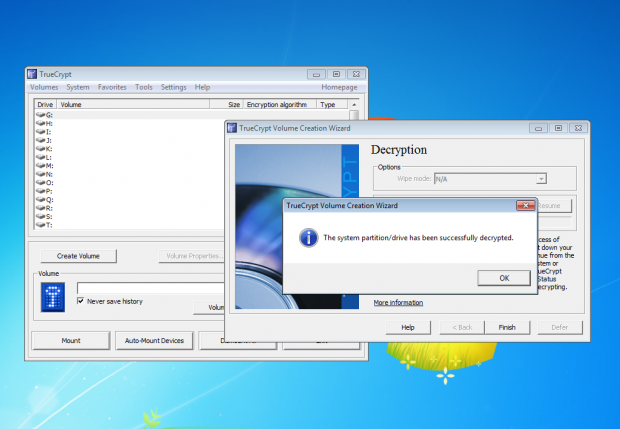Open the More information link
The height and width of the screenshot is (429, 620).
tap(398, 302)
